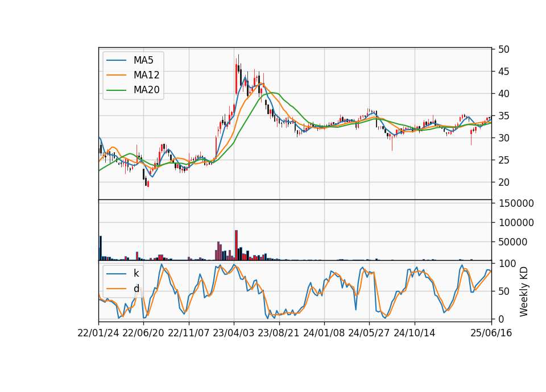Viewport: 546px width, 392px height.
Task: Click the 22/06/20 date label
Action: click(x=143, y=333)
